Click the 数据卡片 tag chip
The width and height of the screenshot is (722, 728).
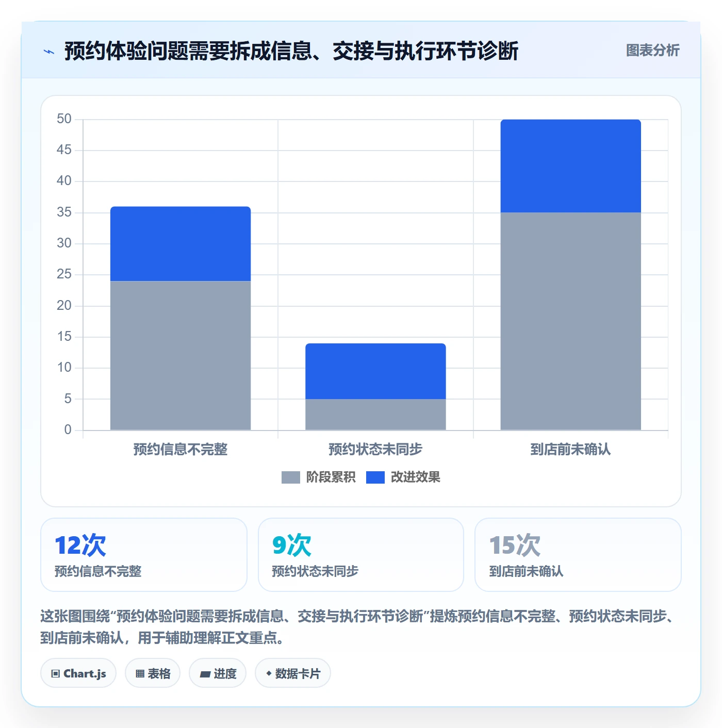point(293,673)
